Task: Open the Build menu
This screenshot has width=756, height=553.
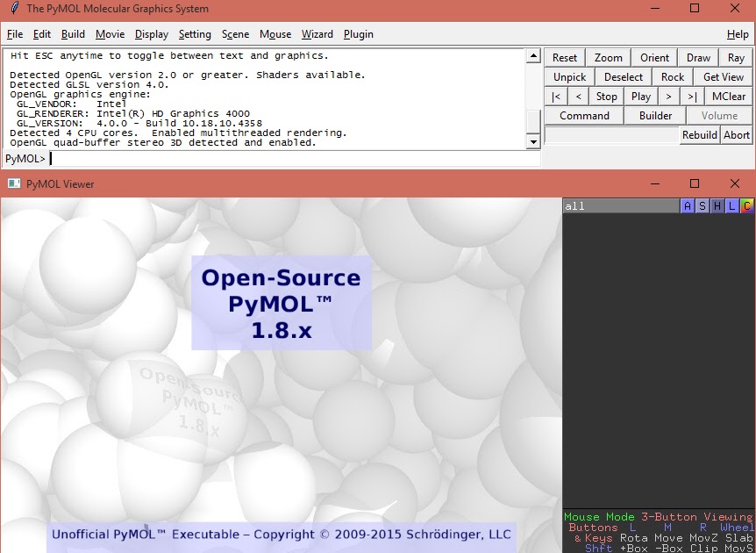Action: click(x=74, y=34)
